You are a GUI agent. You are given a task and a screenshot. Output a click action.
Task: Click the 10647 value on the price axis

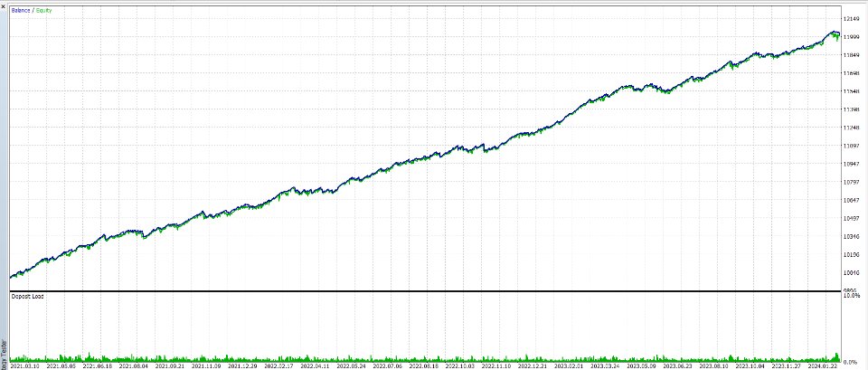click(x=852, y=201)
